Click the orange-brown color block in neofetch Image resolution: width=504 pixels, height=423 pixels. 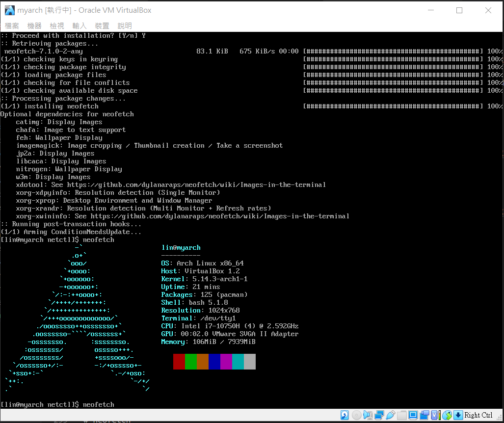click(x=203, y=362)
